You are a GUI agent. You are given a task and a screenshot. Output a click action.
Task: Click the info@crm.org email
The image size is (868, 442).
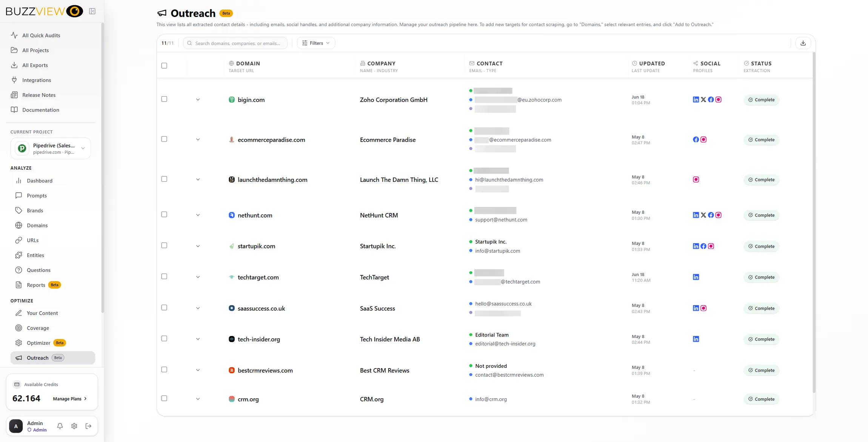(491, 399)
